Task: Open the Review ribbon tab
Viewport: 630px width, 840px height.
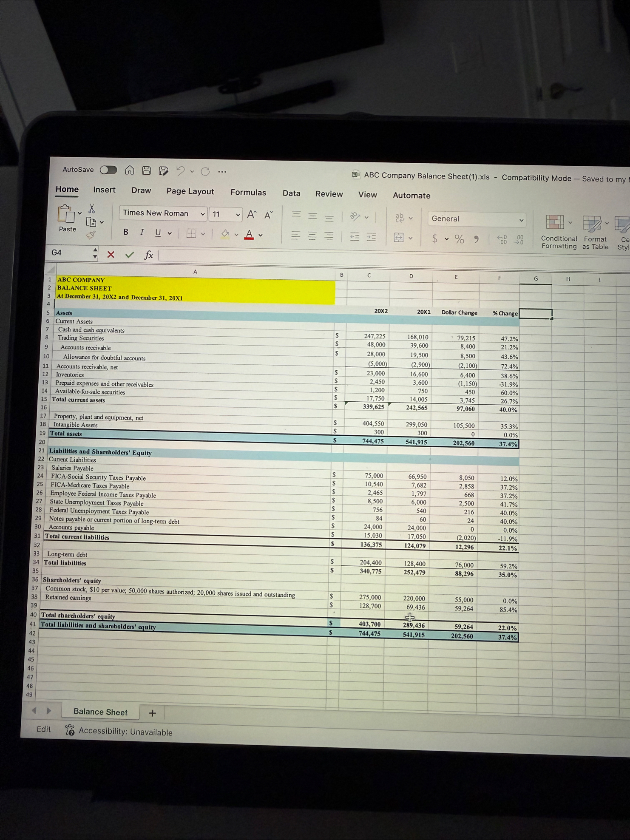Action: 329,194
